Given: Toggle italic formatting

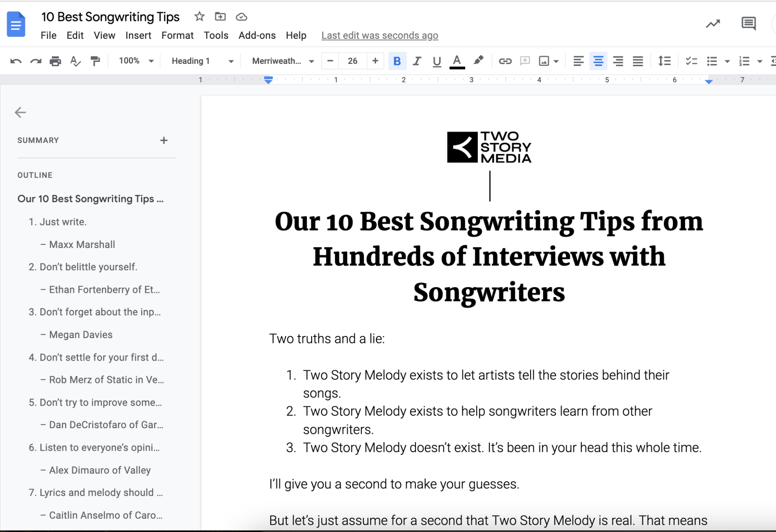Looking at the screenshot, I should (417, 61).
